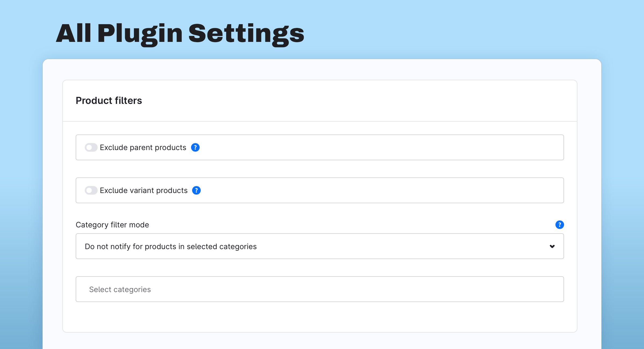Image resolution: width=644 pixels, height=349 pixels.
Task: Click the Product filters section heading
Action: tap(109, 101)
